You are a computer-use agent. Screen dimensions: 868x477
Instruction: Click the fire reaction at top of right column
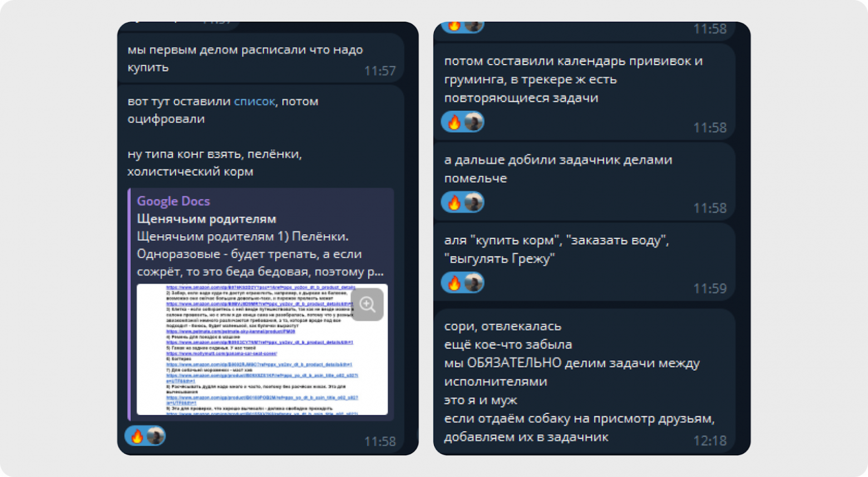(x=455, y=25)
